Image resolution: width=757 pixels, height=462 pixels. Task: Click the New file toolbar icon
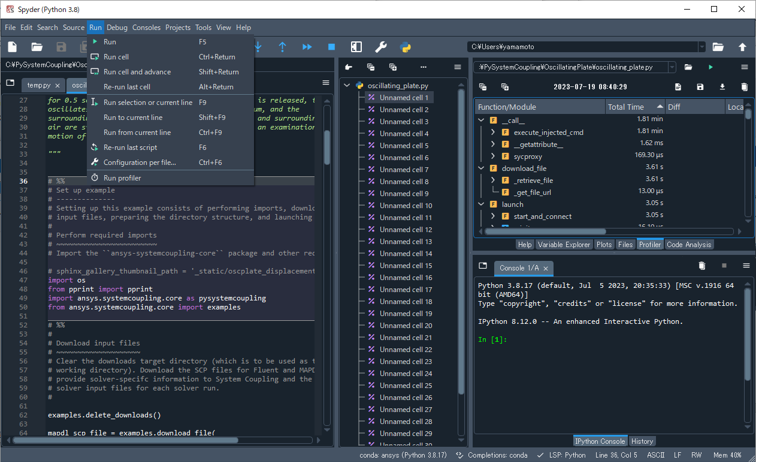12,47
